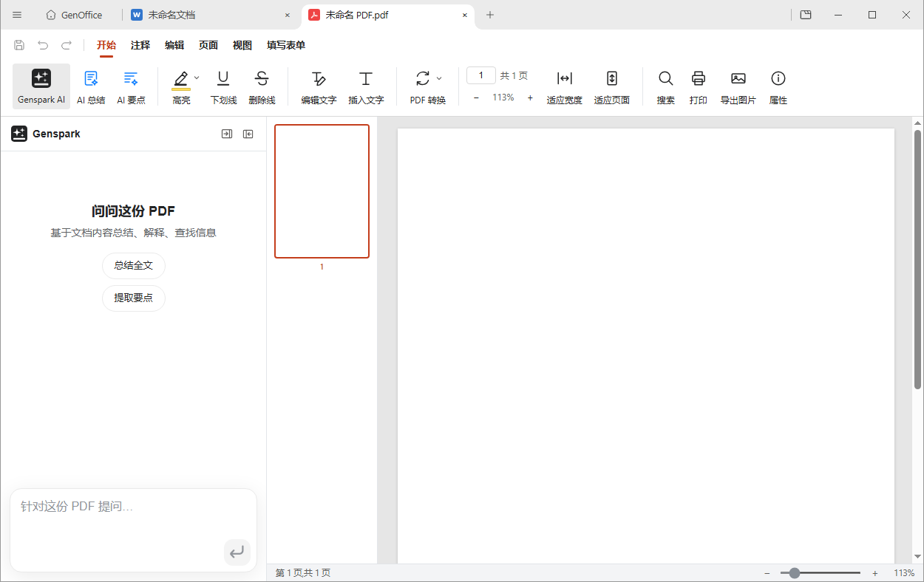This screenshot has height=582, width=924.
Task: Click the window layout icon in title bar
Action: pos(806,15)
